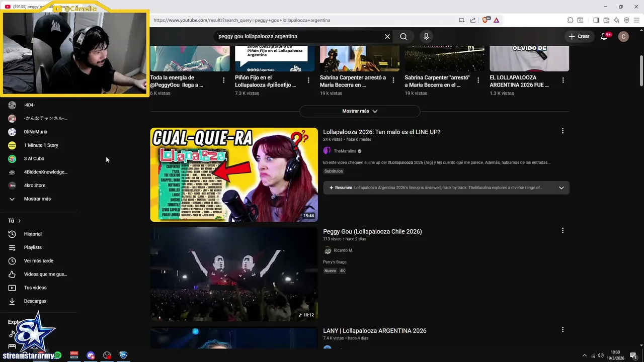Open Brave Shields lion icon

(486, 20)
